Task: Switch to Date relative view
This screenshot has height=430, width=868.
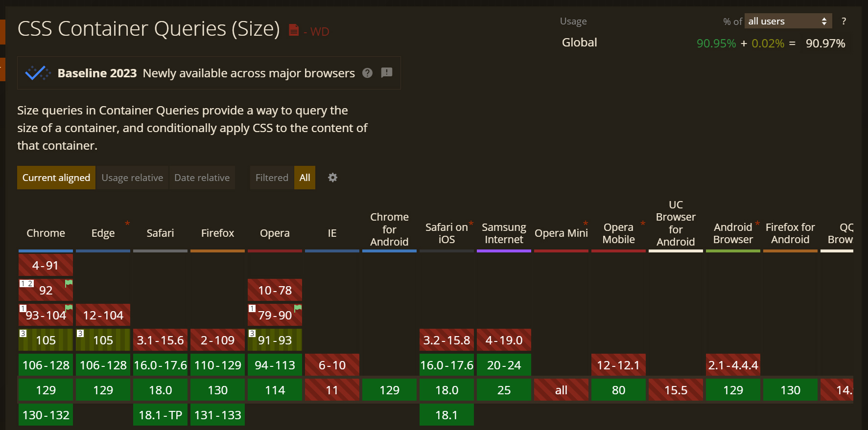Action: pos(202,178)
